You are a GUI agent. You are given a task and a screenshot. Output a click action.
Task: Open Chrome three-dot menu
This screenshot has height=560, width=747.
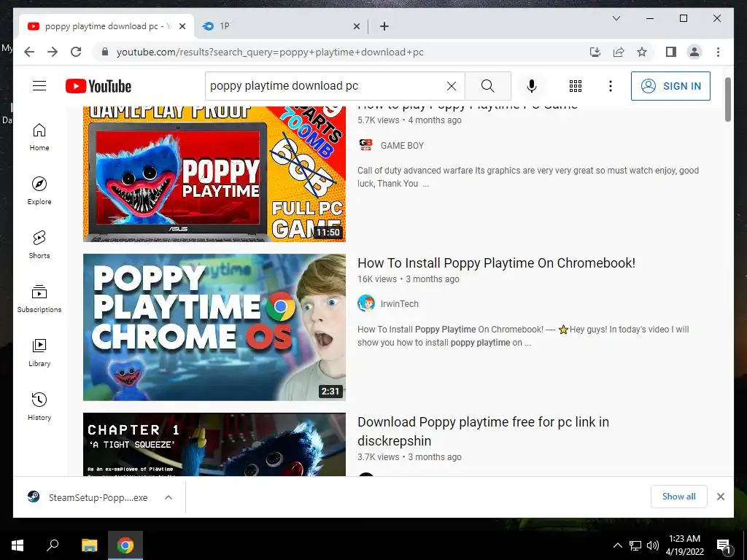point(718,52)
